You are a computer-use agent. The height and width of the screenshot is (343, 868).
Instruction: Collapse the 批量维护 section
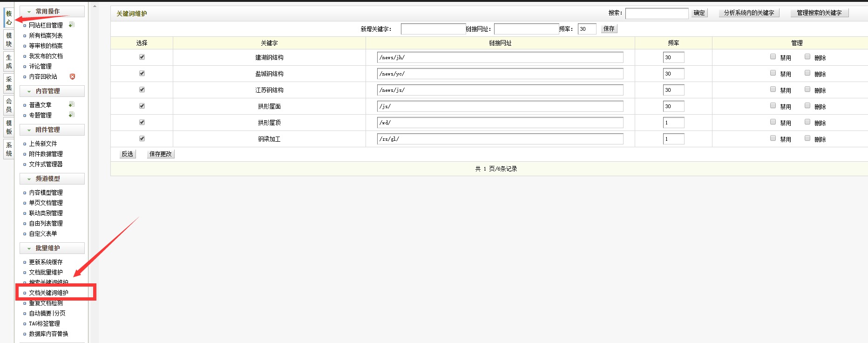[x=52, y=248]
